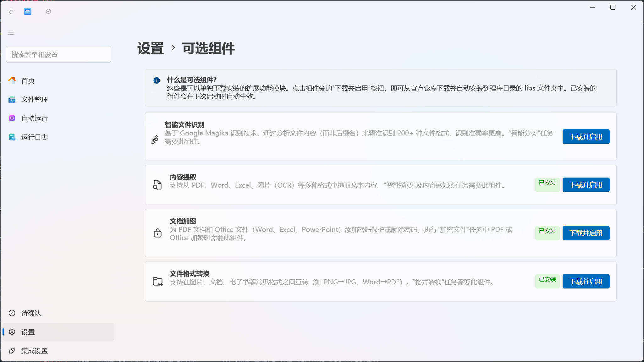Image resolution: width=644 pixels, height=362 pixels.
Task: Open the 首页 menu item
Action: (58, 80)
